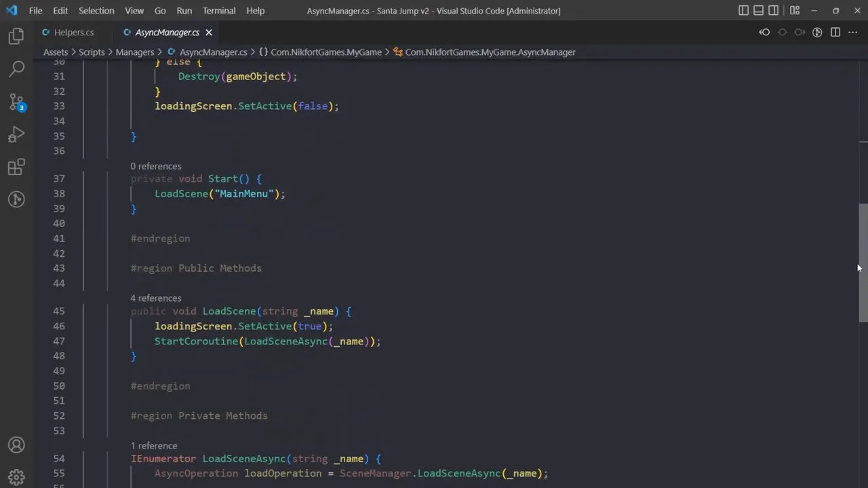The width and height of the screenshot is (868, 488).
Task: Click the '0 references' CodeLens above Start
Action: tap(156, 166)
